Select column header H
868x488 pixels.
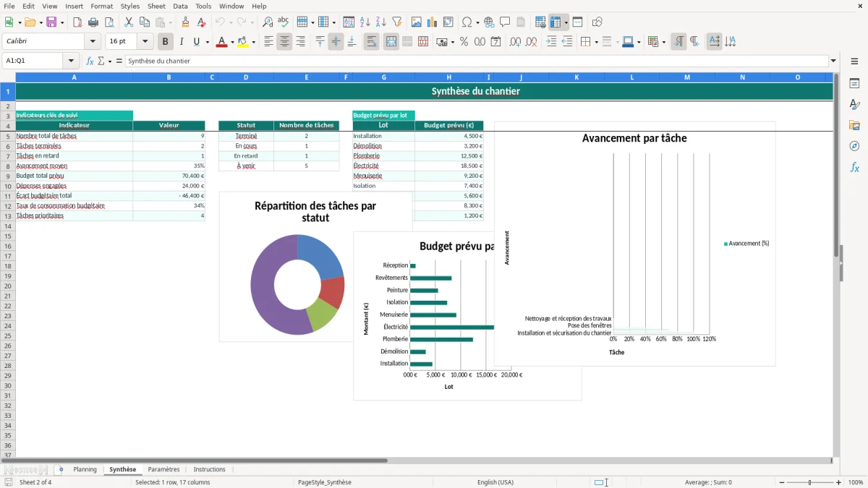point(448,77)
